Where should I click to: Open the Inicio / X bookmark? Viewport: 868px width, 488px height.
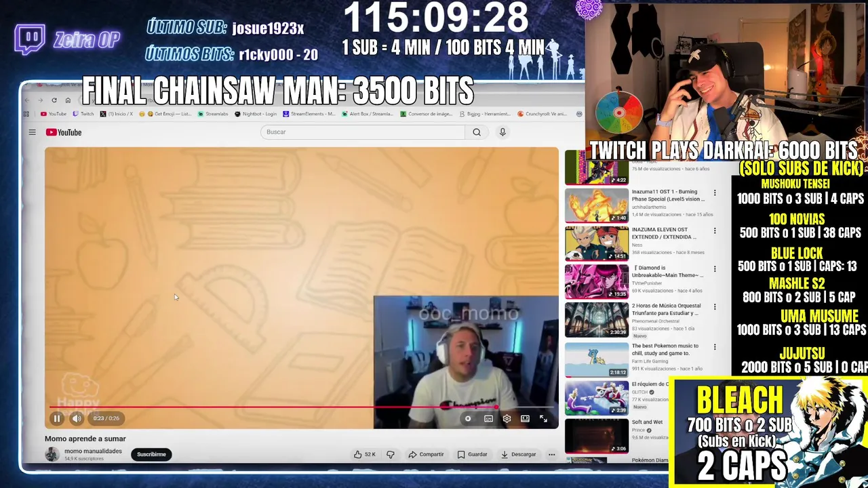click(117, 114)
